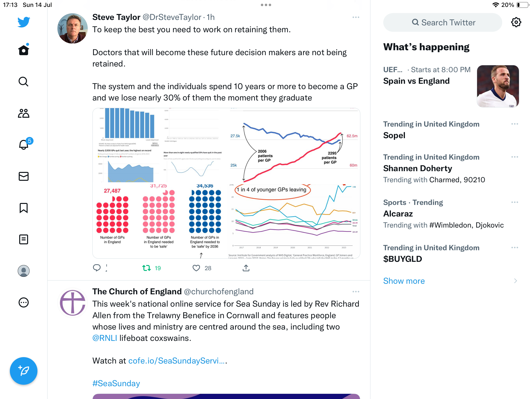
Task: Open the Messages envelope icon
Action: click(x=24, y=176)
